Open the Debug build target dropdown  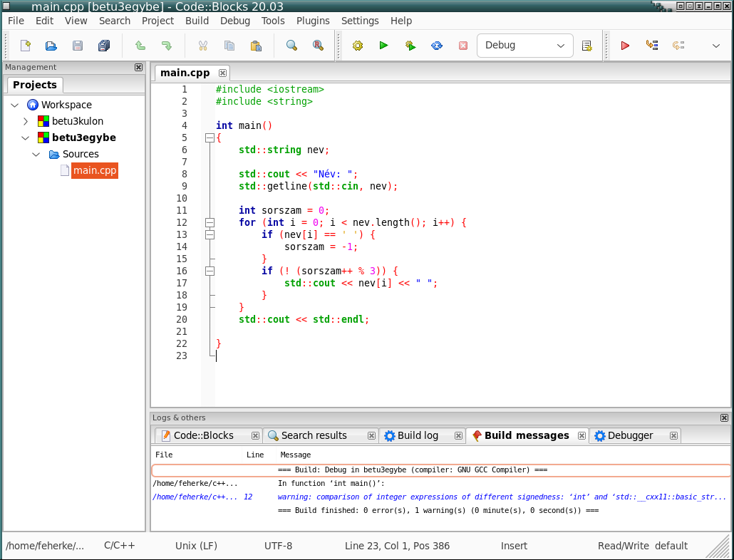(x=524, y=46)
